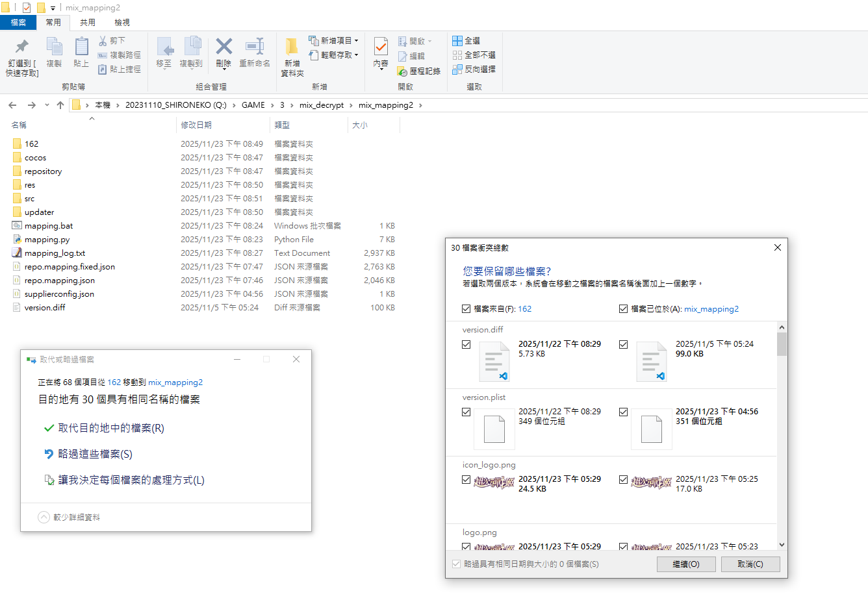The height and width of the screenshot is (613, 868).
Task: Click the Pin to Quick Access icon
Action: pos(22,48)
